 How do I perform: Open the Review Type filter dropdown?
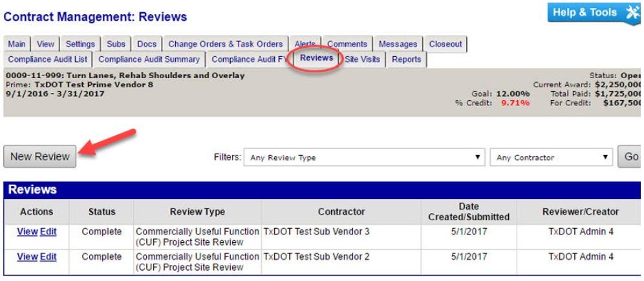point(367,157)
